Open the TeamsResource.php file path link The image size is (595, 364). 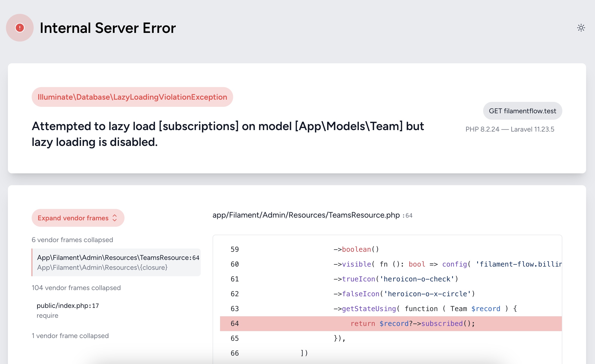306,215
